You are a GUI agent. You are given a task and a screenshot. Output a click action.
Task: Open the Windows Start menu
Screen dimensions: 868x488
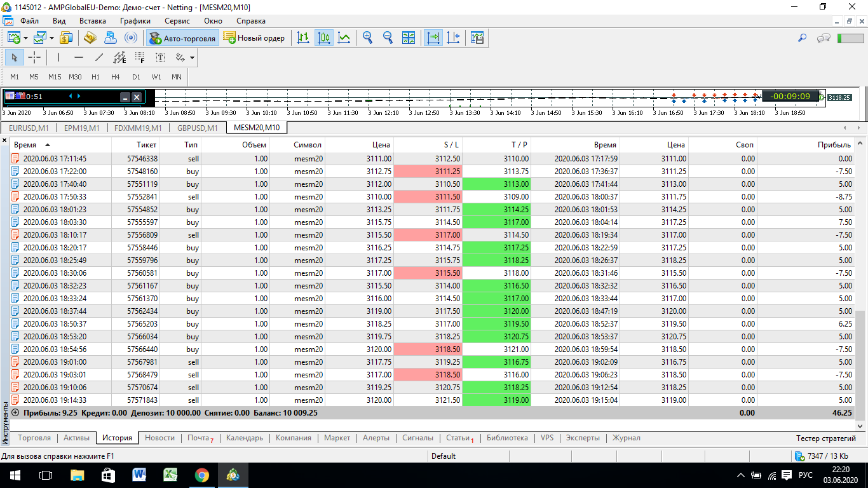click(15, 475)
